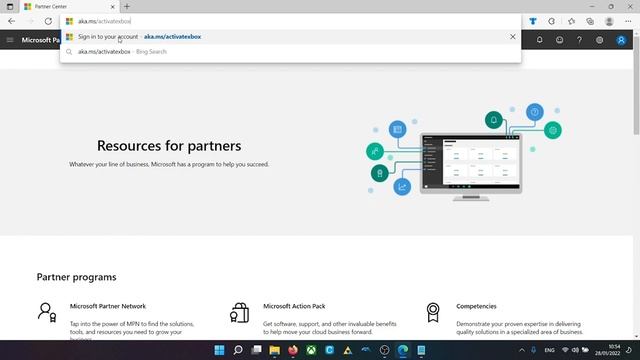Close the Partner Center tab
Image resolution: width=640 pixels, height=360 pixels.
click(x=113, y=7)
